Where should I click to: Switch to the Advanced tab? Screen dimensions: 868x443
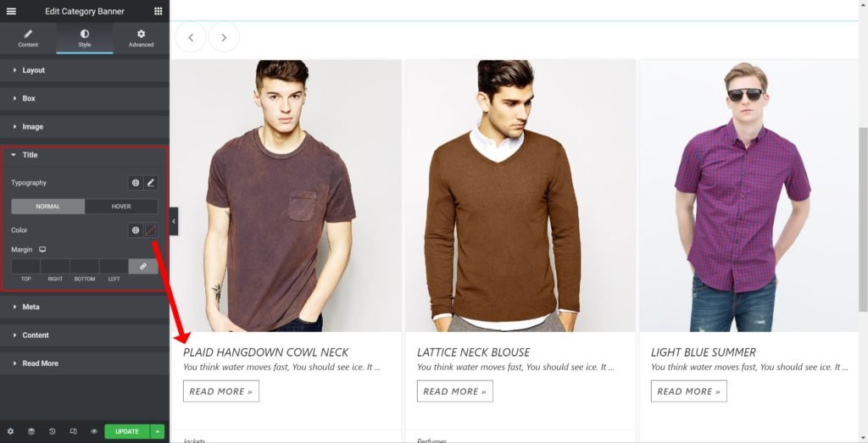(141, 38)
